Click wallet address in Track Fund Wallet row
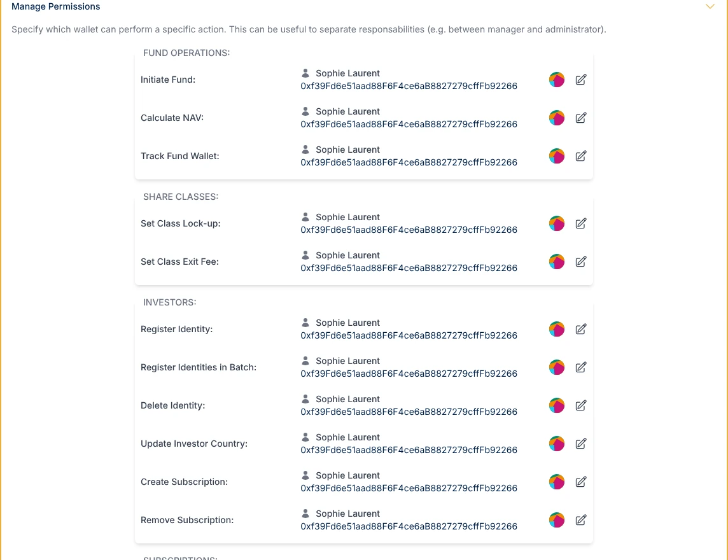This screenshot has width=728, height=560. (x=409, y=162)
